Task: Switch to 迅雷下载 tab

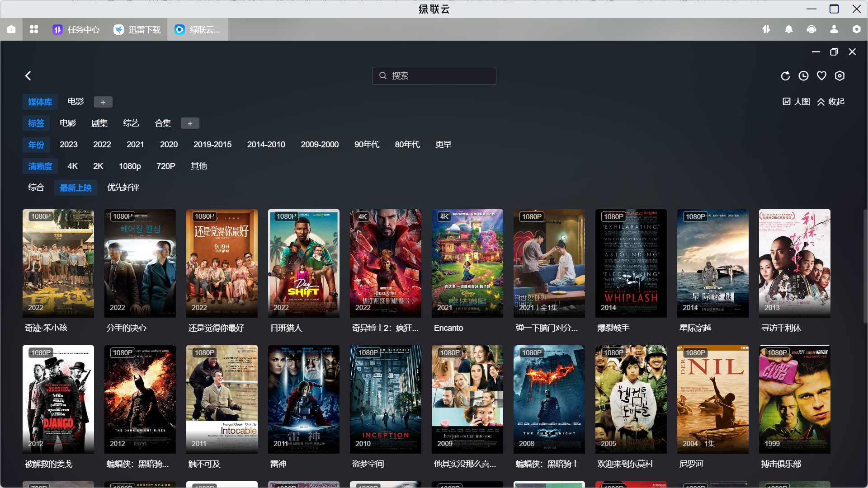Action: [x=137, y=29]
